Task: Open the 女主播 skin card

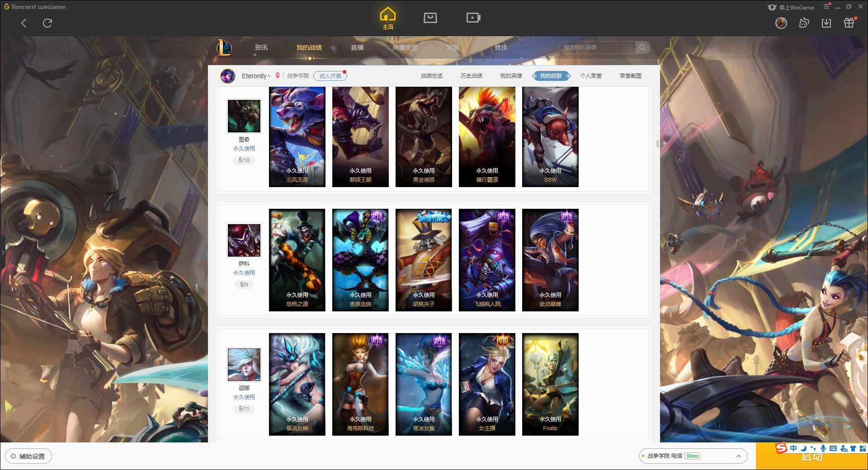Action: pos(487,384)
